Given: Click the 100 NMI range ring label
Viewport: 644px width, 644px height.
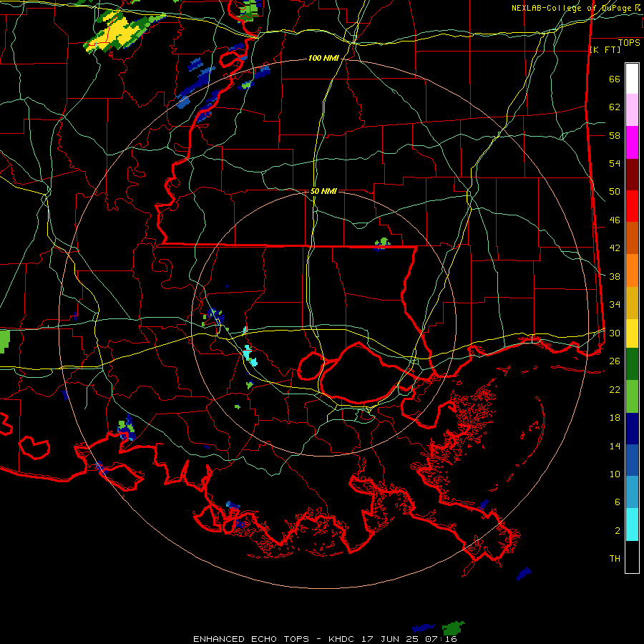Looking at the screenshot, I should 323,59.
